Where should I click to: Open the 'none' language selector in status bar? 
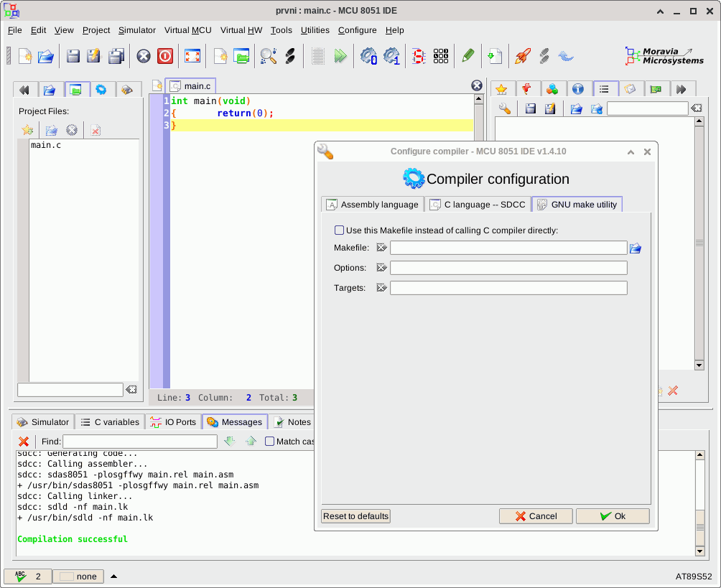pyautogui.click(x=78, y=577)
